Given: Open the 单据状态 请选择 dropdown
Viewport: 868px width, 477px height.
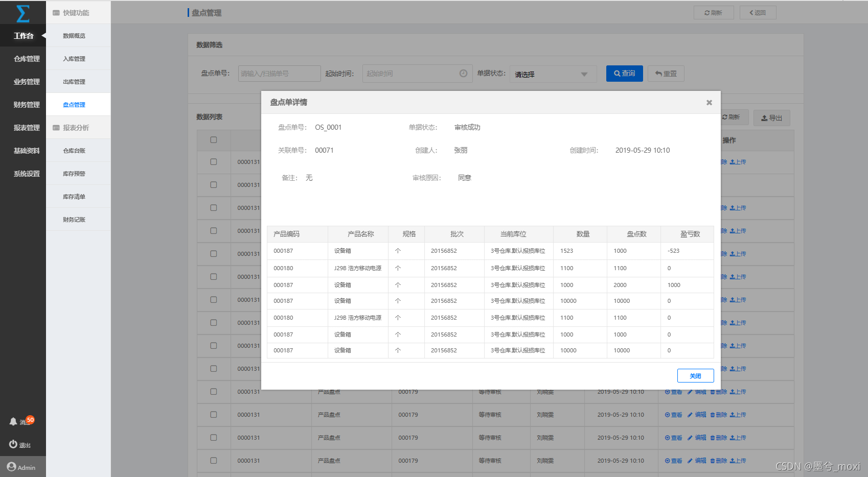Looking at the screenshot, I should (x=553, y=74).
